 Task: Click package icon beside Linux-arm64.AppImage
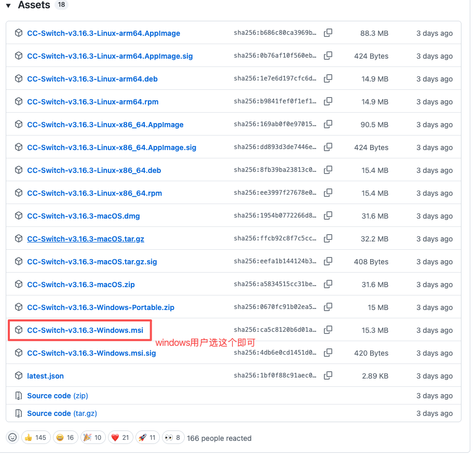point(19,33)
